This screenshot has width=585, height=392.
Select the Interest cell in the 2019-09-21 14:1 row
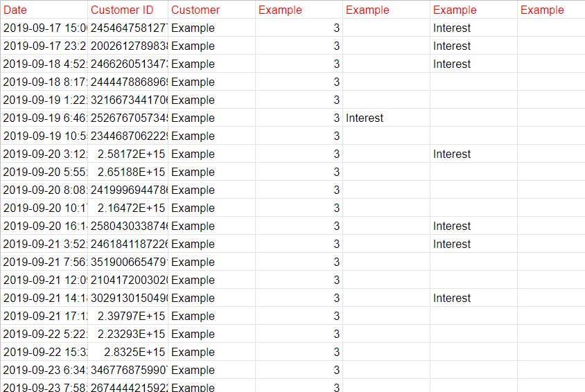tap(473, 298)
